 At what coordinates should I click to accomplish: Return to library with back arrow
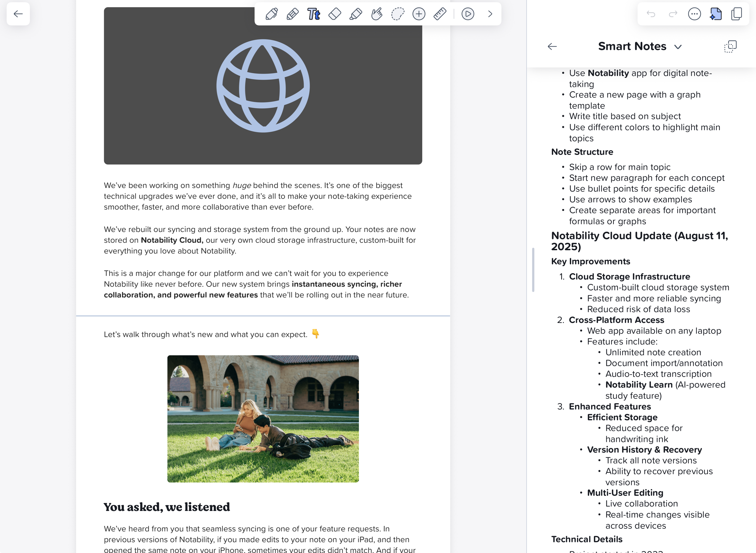pyautogui.click(x=18, y=14)
